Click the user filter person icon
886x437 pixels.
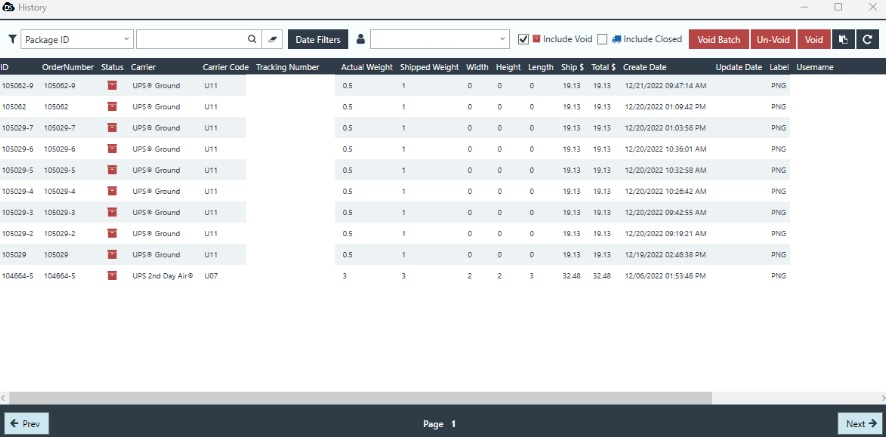360,40
